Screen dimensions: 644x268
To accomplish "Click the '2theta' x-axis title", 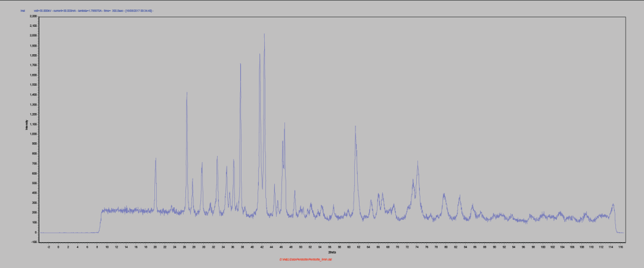I will (333, 252).
